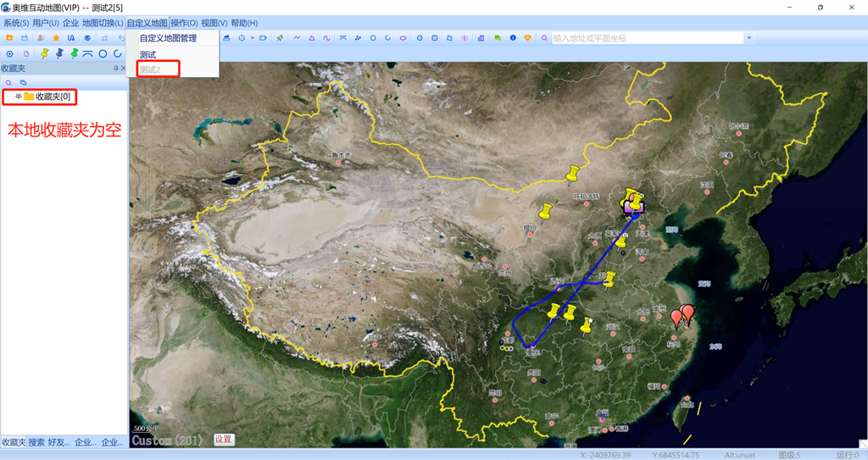Viewport: 868px width, 460px height.
Task: Select the purple triangle drawing tool
Action: point(312,38)
